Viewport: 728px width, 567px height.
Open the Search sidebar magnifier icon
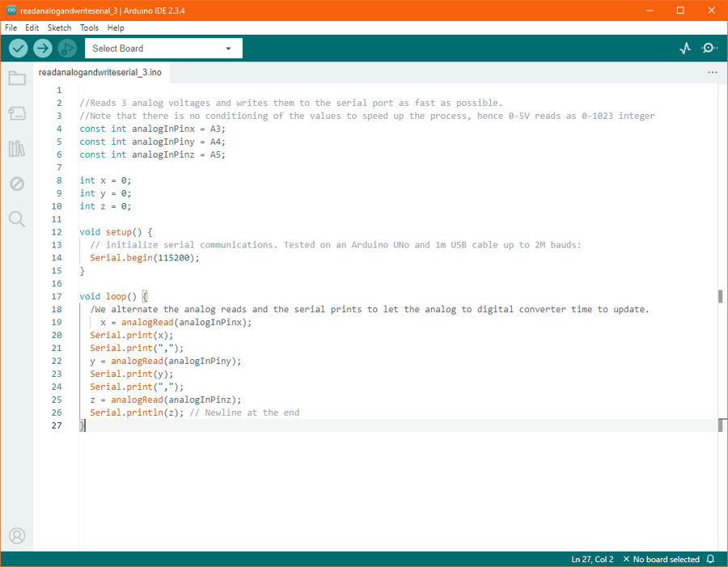pos(17,218)
